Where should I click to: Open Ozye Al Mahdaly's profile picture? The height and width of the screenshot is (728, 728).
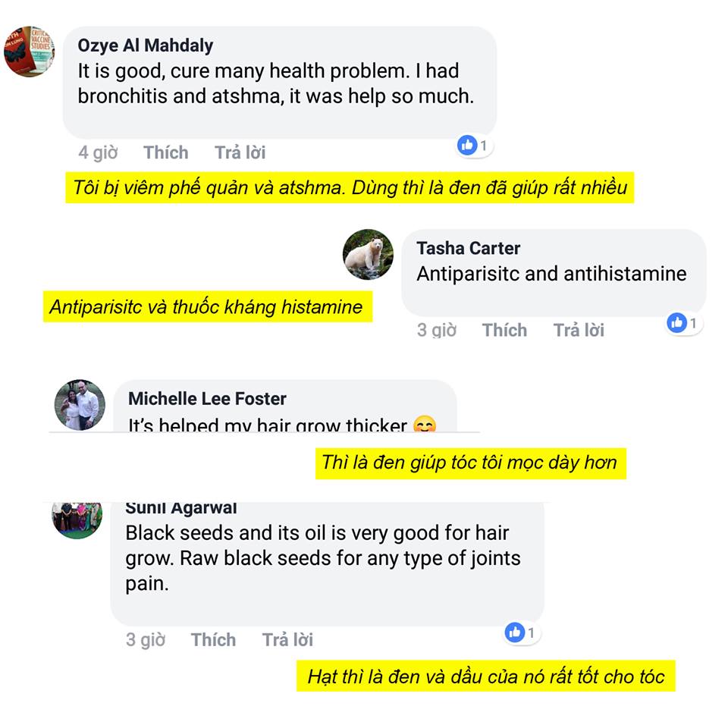pyautogui.click(x=30, y=51)
